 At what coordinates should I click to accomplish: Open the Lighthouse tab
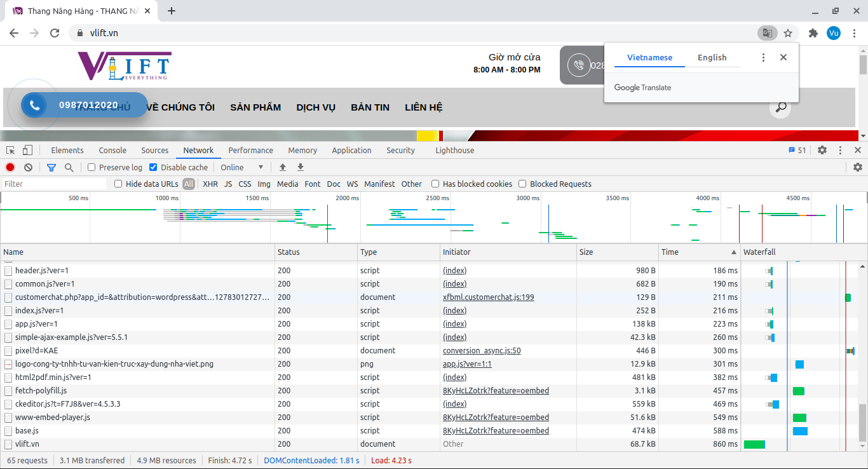point(455,150)
